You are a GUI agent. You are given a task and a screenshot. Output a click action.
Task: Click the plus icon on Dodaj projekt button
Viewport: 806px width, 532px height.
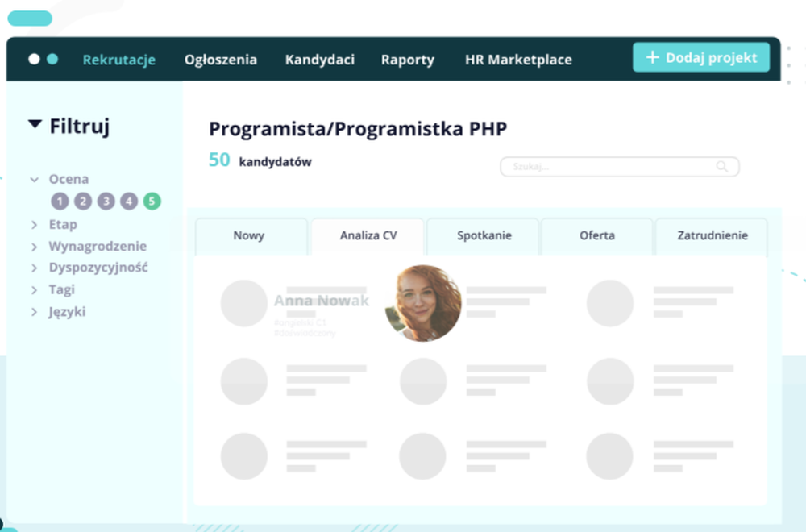[654, 57]
